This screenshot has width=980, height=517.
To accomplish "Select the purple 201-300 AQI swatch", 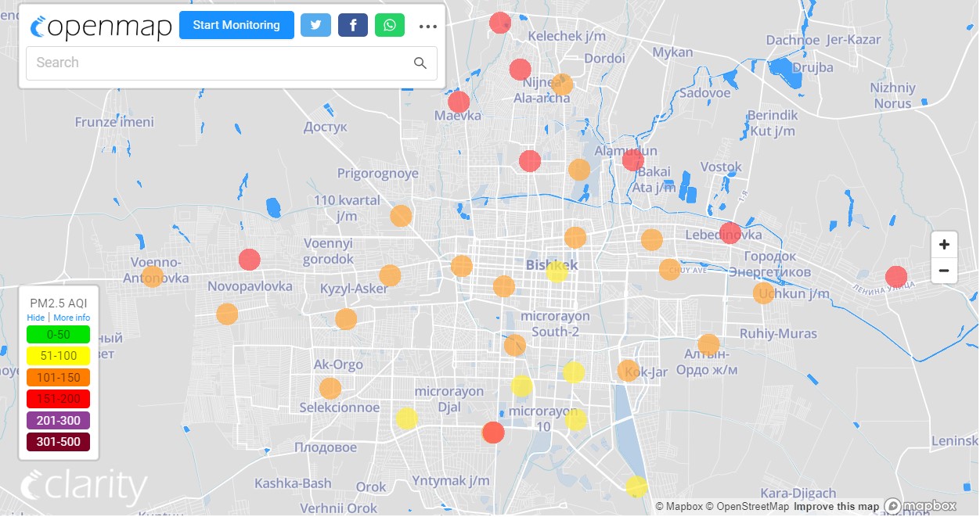I will (x=58, y=421).
